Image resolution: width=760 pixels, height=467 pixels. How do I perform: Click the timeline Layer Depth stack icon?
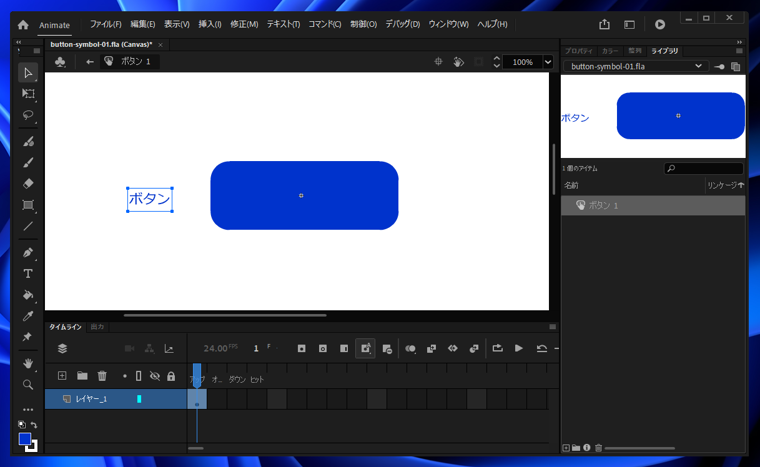pos(62,348)
